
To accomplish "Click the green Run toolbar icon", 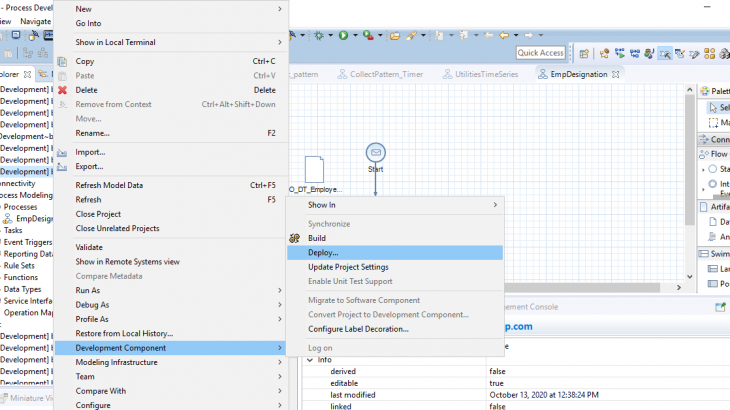I will 343,35.
